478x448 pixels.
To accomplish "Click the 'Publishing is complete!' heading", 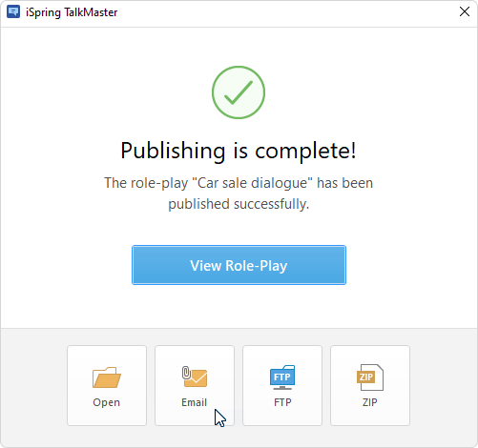I will (239, 151).
